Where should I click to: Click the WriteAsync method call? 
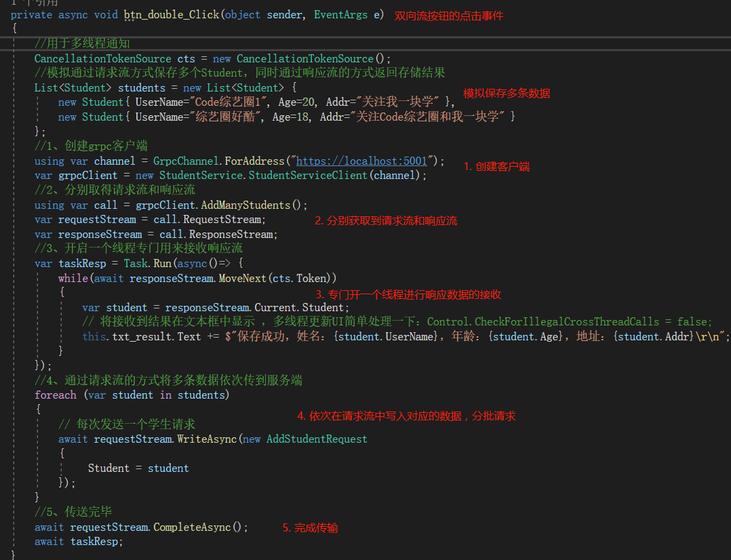207,439
